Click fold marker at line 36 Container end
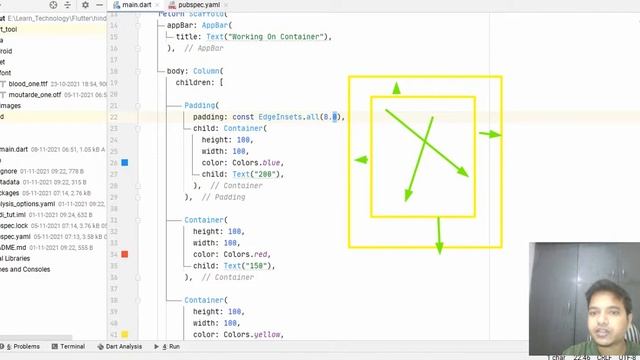Image resolution: width=640 pixels, height=360 pixels. pos(138,277)
